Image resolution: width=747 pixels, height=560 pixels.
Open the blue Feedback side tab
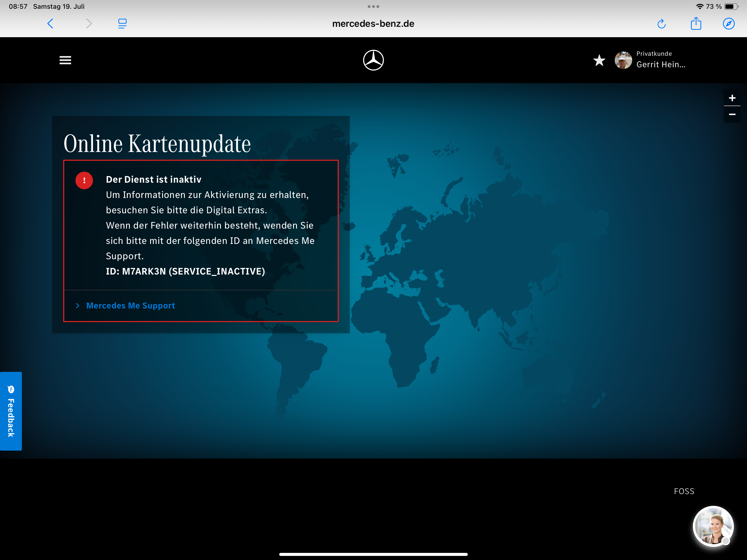[11, 411]
